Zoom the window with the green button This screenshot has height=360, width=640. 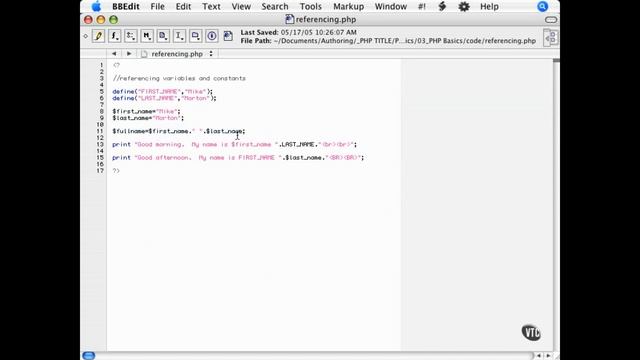[x=113, y=20]
